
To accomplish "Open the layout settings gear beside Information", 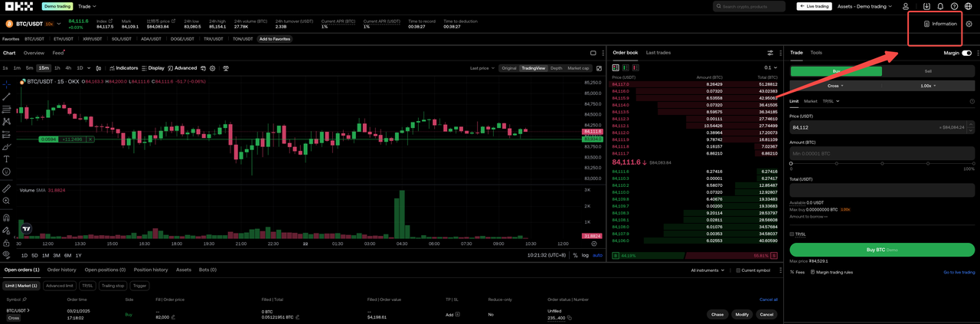I will [969, 24].
